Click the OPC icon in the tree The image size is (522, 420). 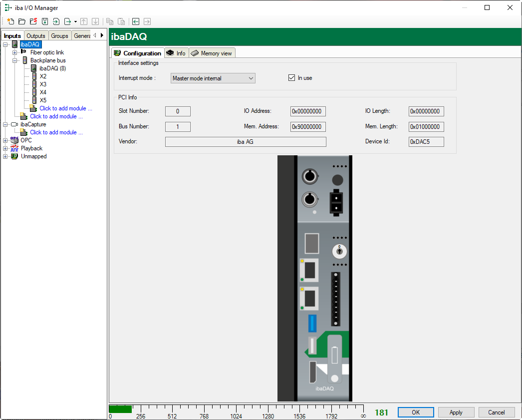pos(14,140)
